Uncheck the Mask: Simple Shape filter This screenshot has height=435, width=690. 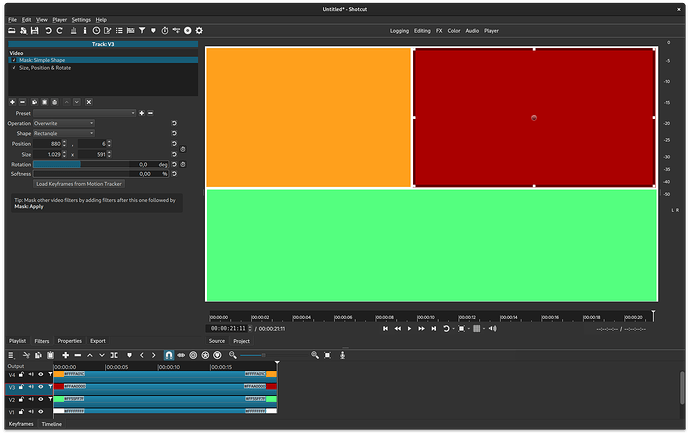point(13,60)
